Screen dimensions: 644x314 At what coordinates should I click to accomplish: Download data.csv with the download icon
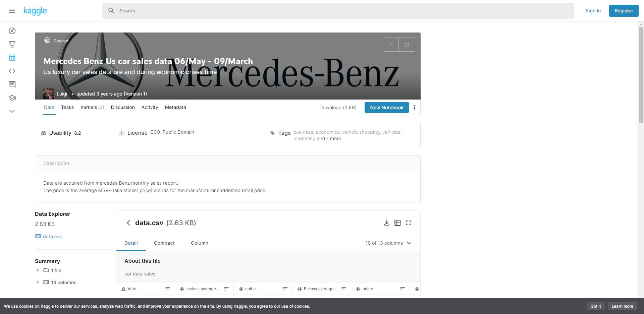[x=387, y=223]
